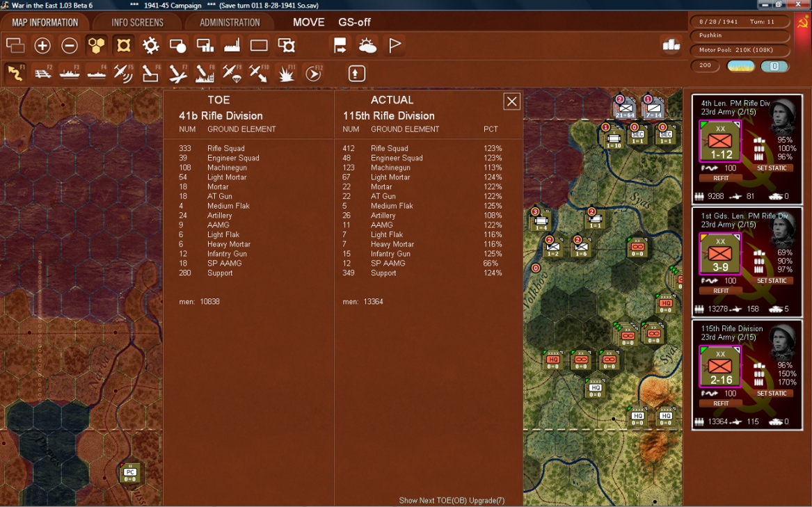Image resolution: width=812 pixels, height=507 pixels.
Task: Click REFIT on 4th Len. PM Rifle Div
Action: click(721, 177)
